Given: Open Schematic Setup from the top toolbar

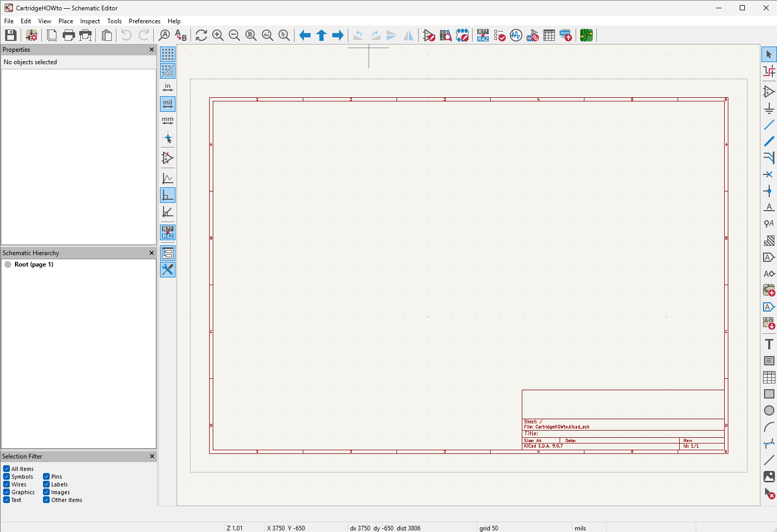Looking at the screenshot, I should click(x=32, y=35).
